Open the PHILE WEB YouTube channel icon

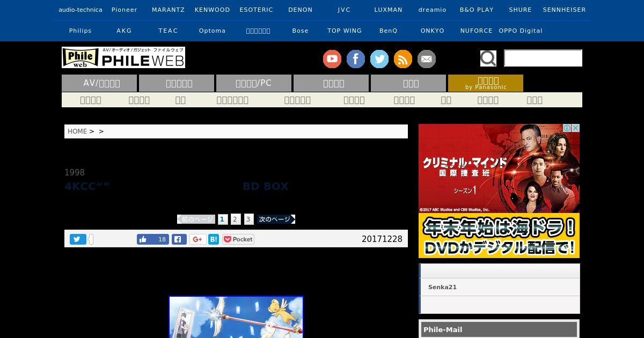(332, 59)
